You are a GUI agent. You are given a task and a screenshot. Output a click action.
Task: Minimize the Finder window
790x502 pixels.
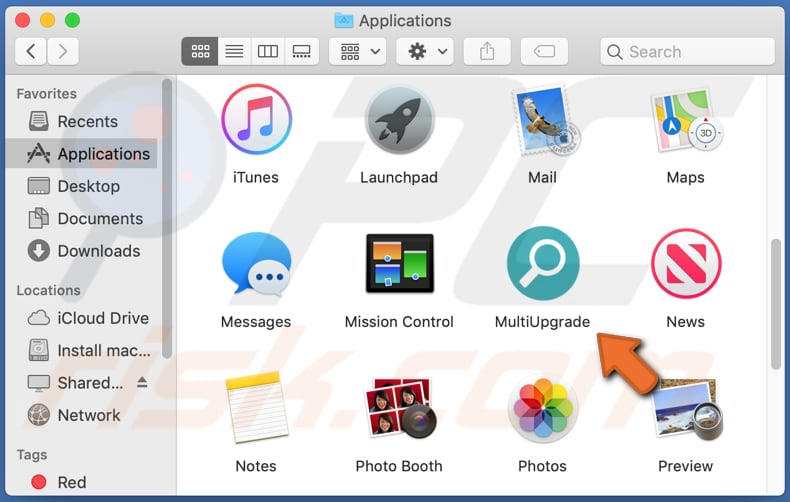47,20
